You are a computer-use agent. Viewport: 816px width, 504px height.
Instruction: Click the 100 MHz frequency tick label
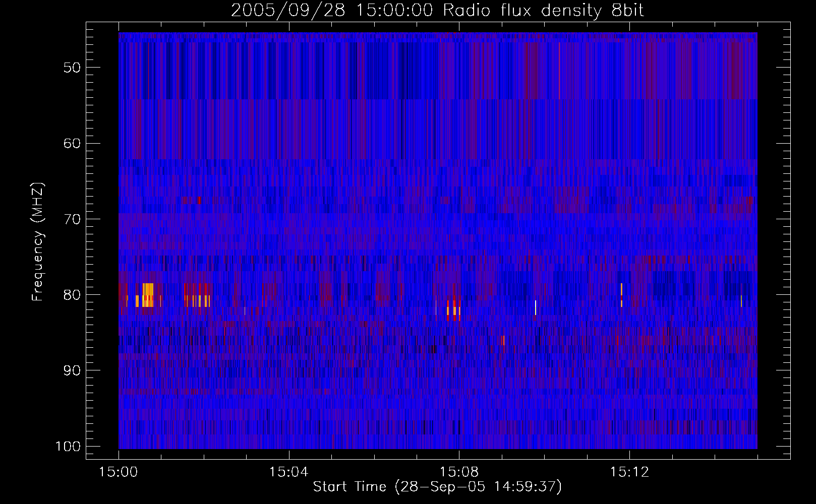[x=68, y=446]
